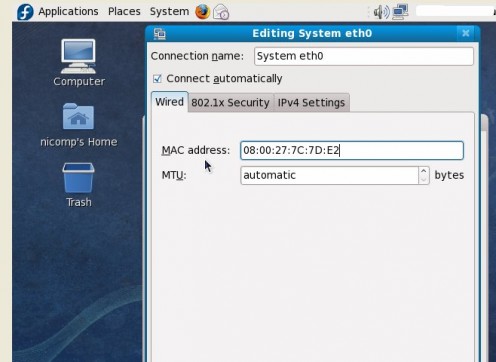Toggle the Connect automatically checkbox
Image resolution: width=496 pixels, height=362 pixels.
click(157, 79)
